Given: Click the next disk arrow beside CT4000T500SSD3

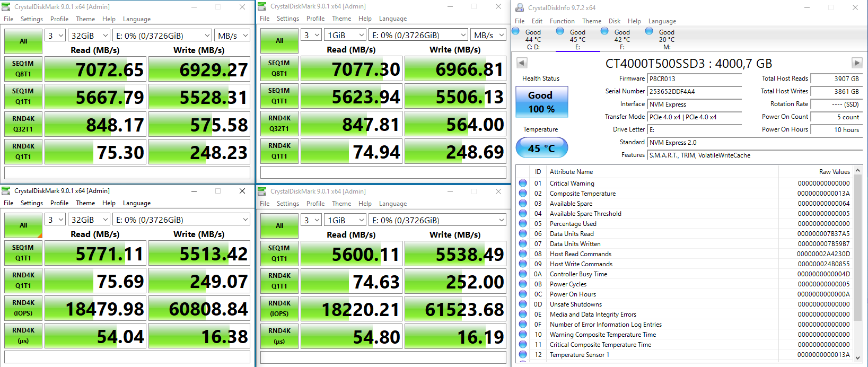Looking at the screenshot, I should click(856, 63).
